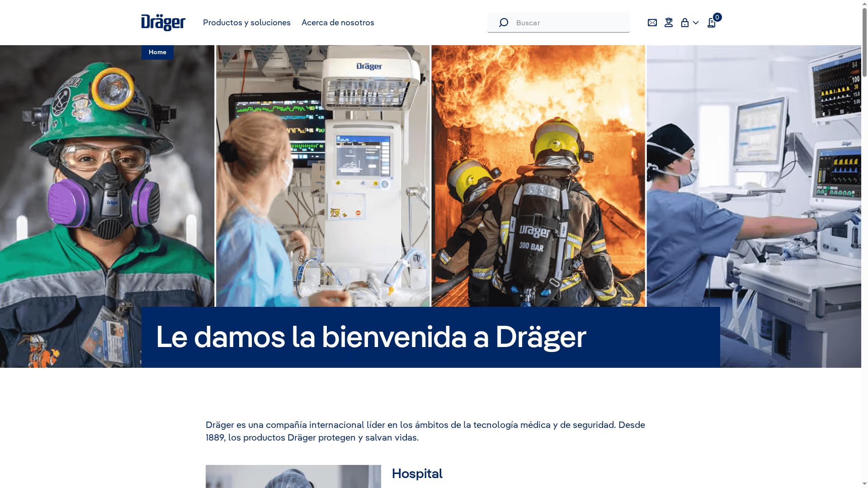The width and height of the screenshot is (868, 488).
Task: Click the miner with respirator hero image
Action: click(x=107, y=181)
